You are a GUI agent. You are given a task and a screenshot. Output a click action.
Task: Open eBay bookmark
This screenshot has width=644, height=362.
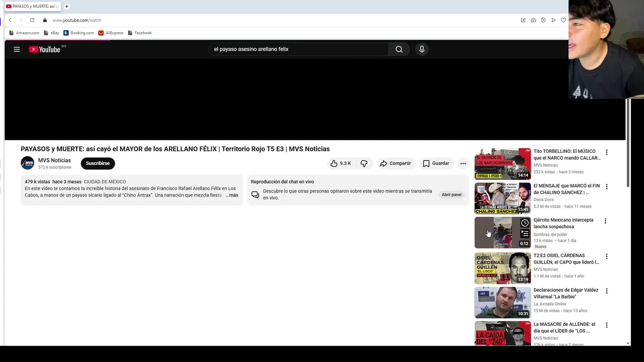pos(51,33)
